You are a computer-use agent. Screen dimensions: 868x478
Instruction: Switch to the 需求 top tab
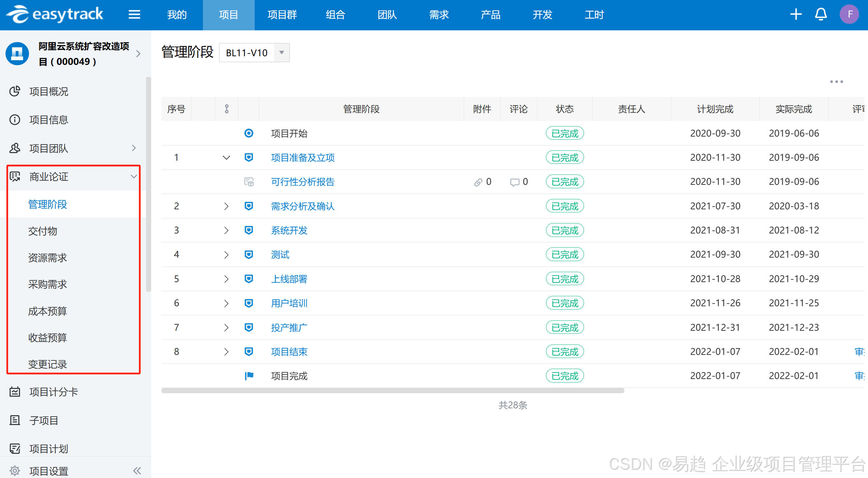click(439, 14)
